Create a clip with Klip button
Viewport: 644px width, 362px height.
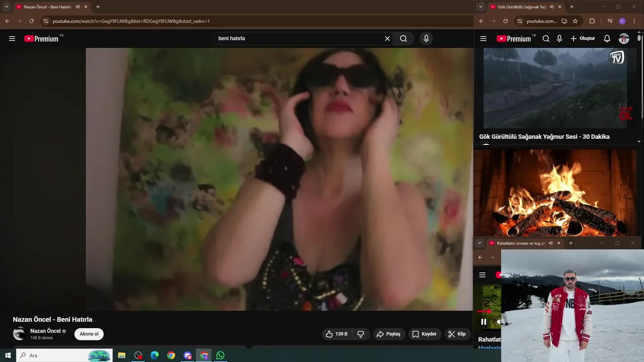coord(457,334)
